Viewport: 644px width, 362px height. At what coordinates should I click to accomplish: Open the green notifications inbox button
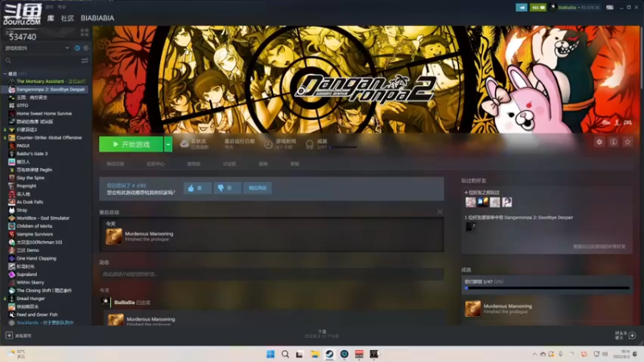538,7
